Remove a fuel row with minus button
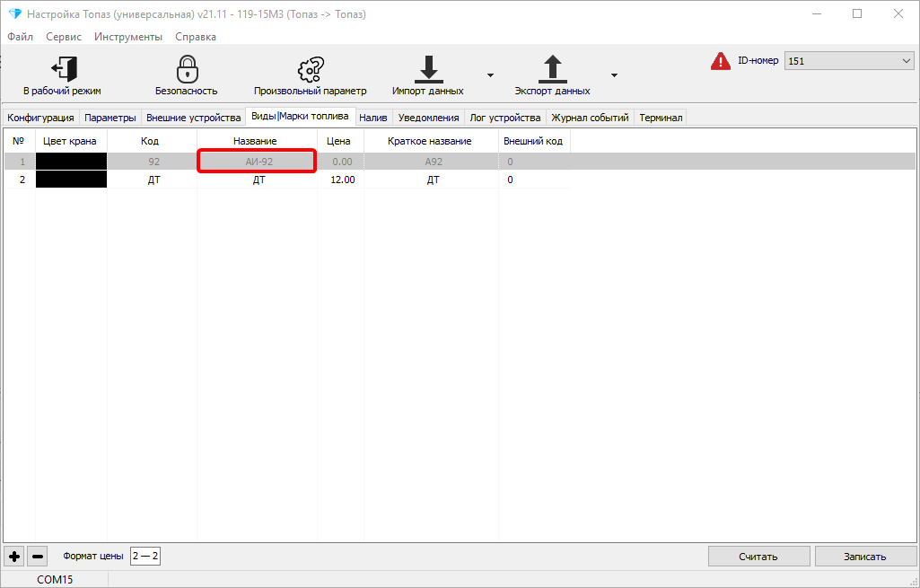The height and width of the screenshot is (588, 920). coord(38,557)
